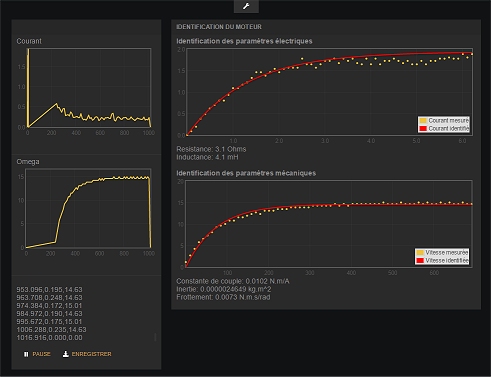Image resolution: width=491 pixels, height=377 pixels.
Task: Select data row 953.096,0.195,14.63
Action: 49,289
